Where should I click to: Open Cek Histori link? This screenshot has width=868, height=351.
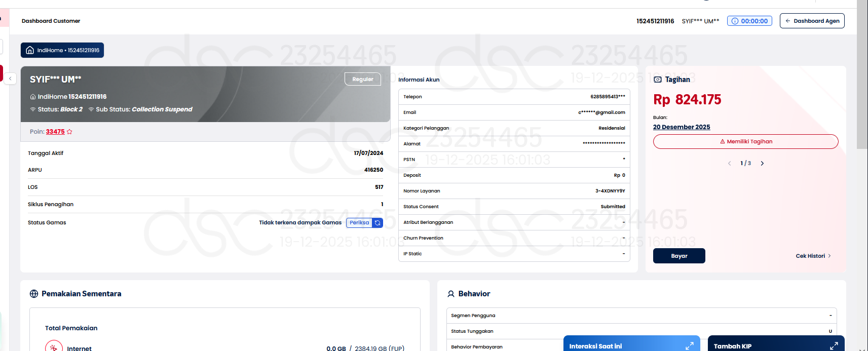(x=813, y=256)
